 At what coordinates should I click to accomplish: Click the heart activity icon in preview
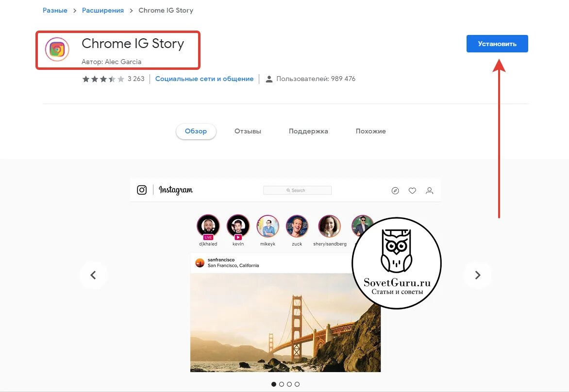tap(412, 191)
